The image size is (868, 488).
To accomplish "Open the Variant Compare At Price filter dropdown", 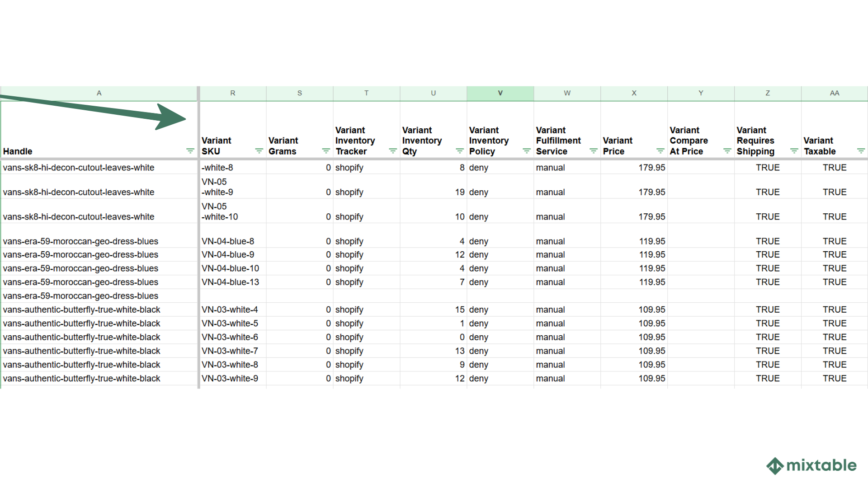I will point(726,151).
